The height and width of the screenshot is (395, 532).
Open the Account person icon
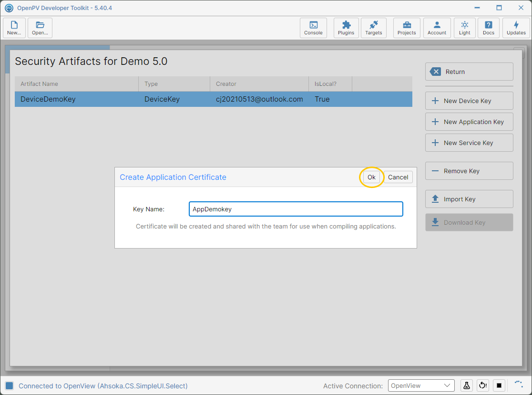tap(437, 28)
